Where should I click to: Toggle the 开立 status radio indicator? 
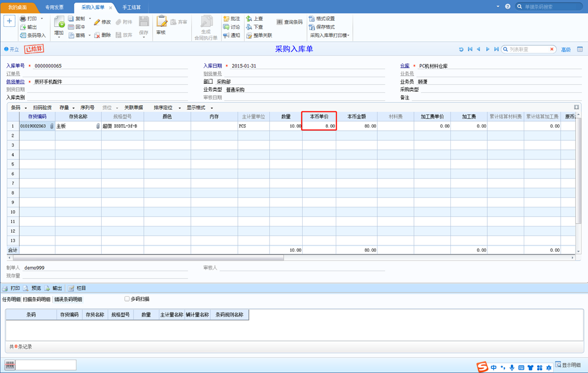click(6, 49)
